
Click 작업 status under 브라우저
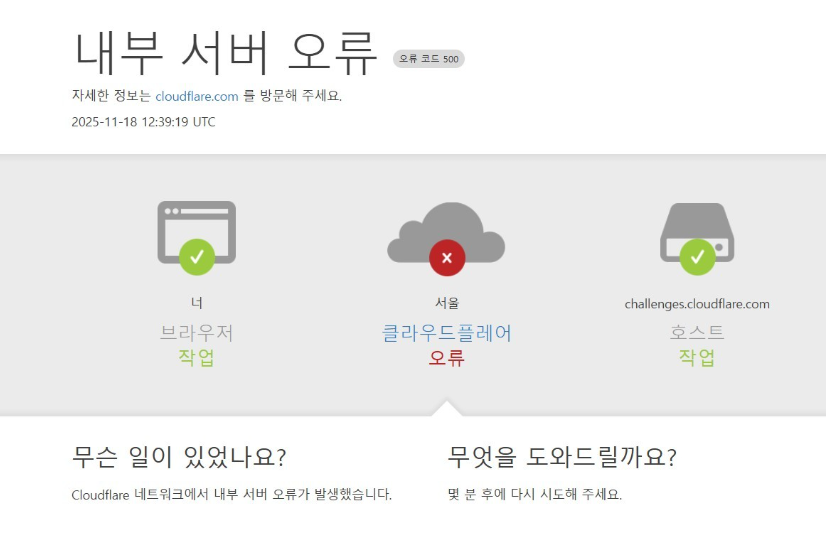click(x=196, y=357)
